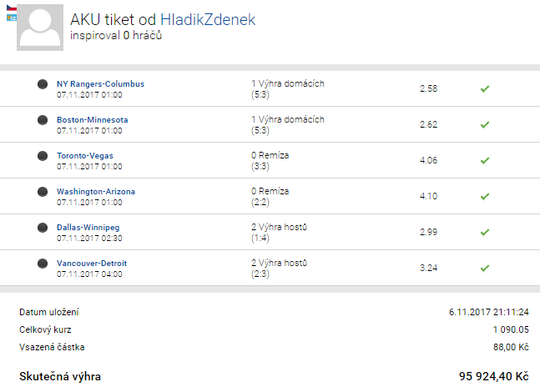Viewport: 540px width, 392px height.
Task: Click the small ticket icon below the flag
Action: (11, 17)
